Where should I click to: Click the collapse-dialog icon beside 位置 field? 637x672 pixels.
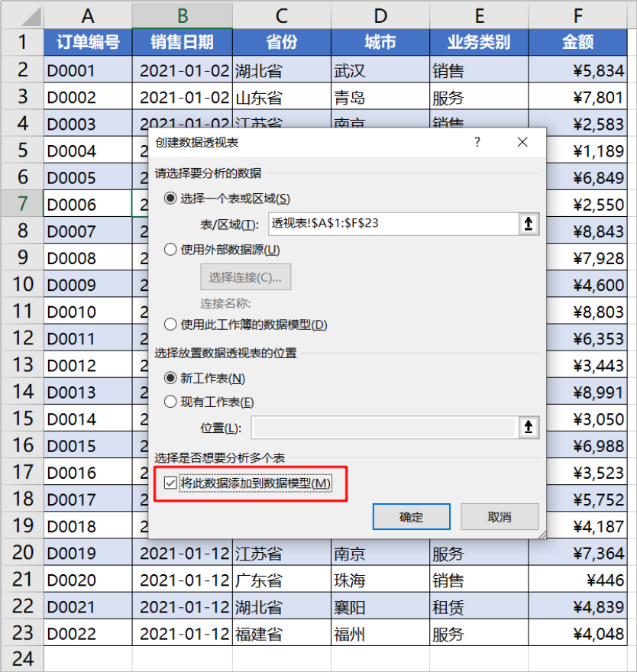(529, 428)
